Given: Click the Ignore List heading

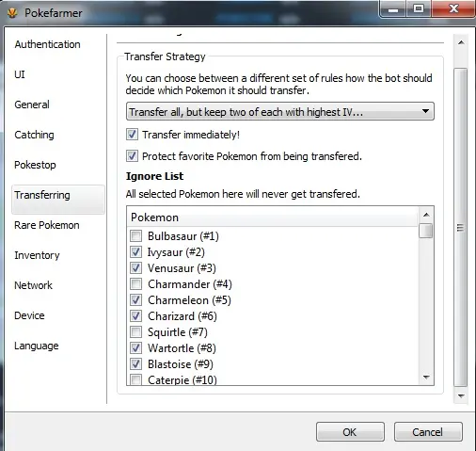Looking at the screenshot, I should coord(154,176).
